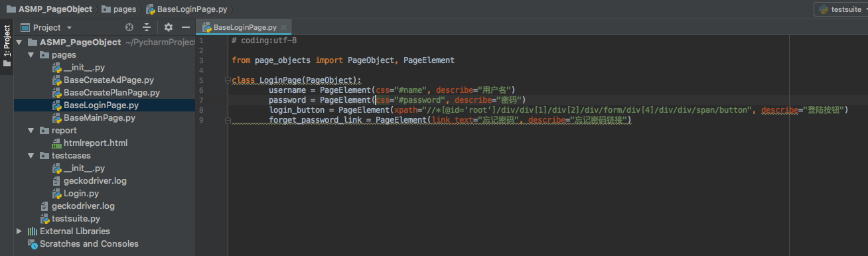Click Python file icon beside BaseCreateAdPage.py
The image size is (868, 256).
[x=57, y=80]
